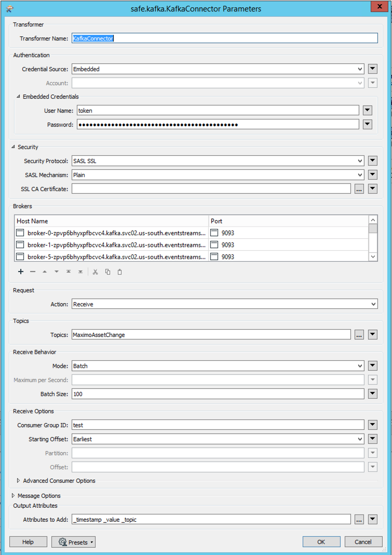Click the paste icon under Brokers
392x555 pixels.
(x=120, y=272)
